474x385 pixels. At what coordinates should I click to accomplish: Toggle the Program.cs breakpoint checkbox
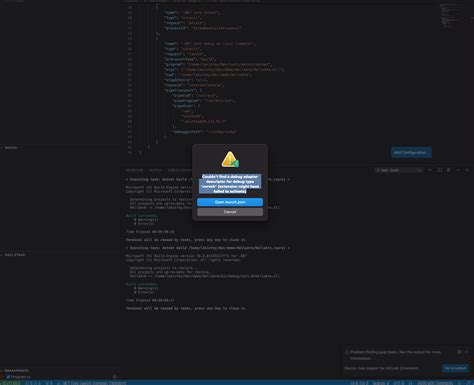coord(8,377)
